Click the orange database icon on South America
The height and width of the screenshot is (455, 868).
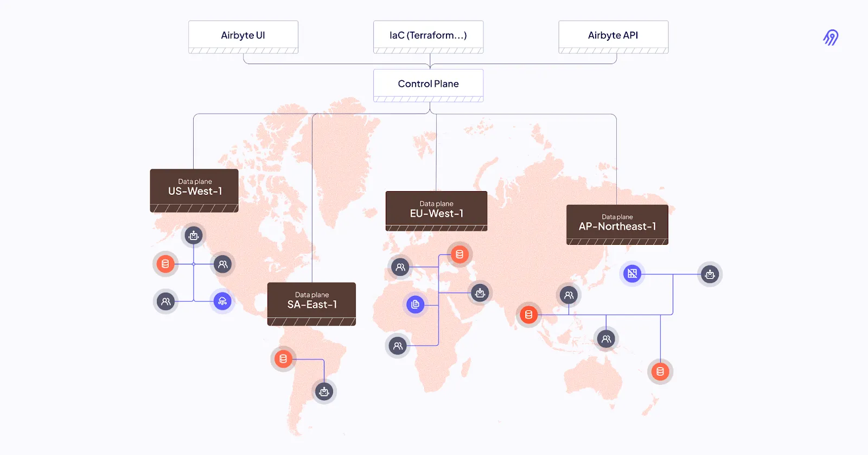[283, 359]
